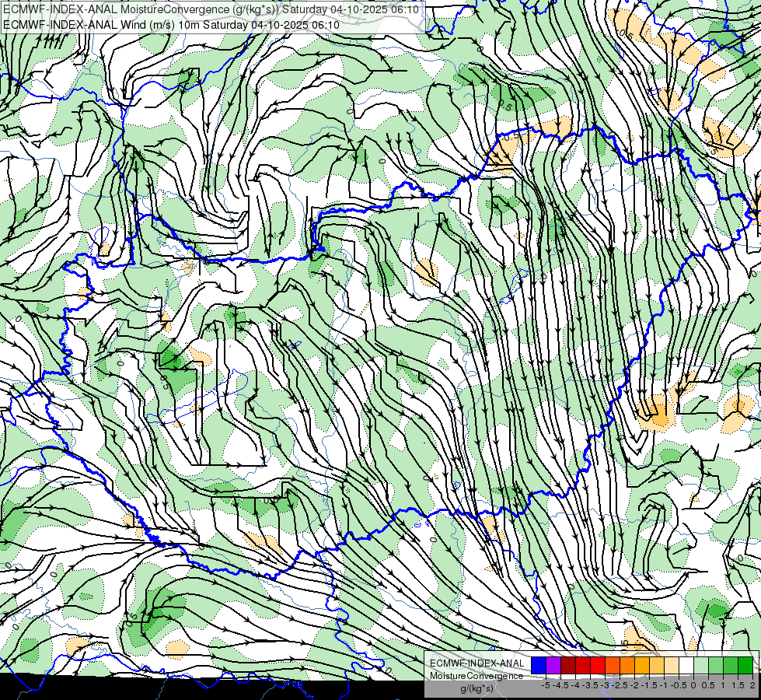The height and width of the screenshot is (700, 761).
Task: Click the '-0.5' legend tick label
Action: click(679, 685)
